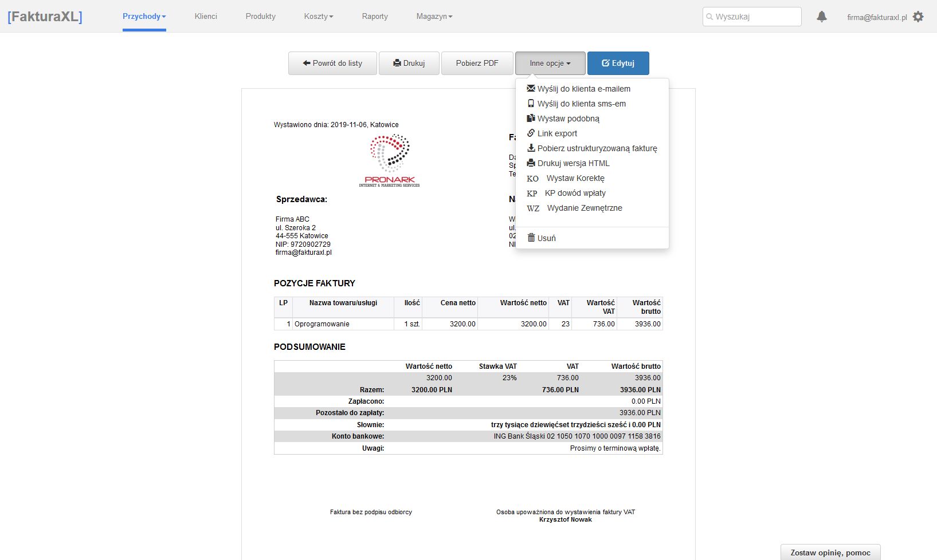Viewport: 937px width, 560px height.
Task: Click the 3200.00 Cena netto cell
Action: click(x=450, y=324)
